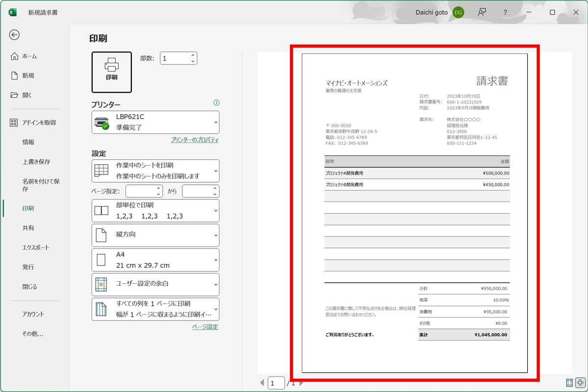Select 閉じる in the sidebar

click(29, 287)
